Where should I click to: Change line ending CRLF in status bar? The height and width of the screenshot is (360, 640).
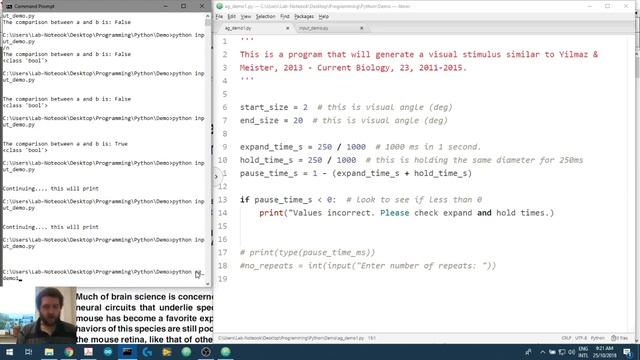(566, 338)
